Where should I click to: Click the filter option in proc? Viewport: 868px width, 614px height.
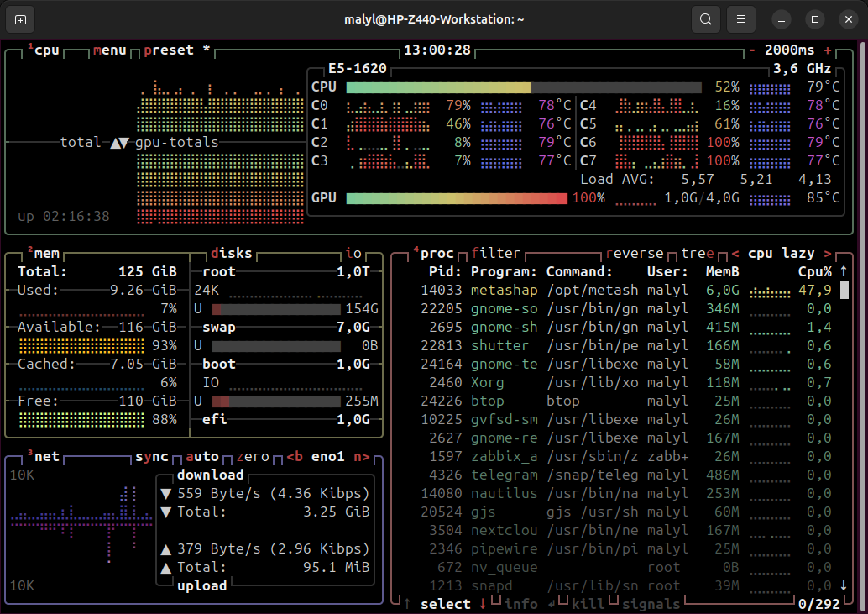(496, 254)
